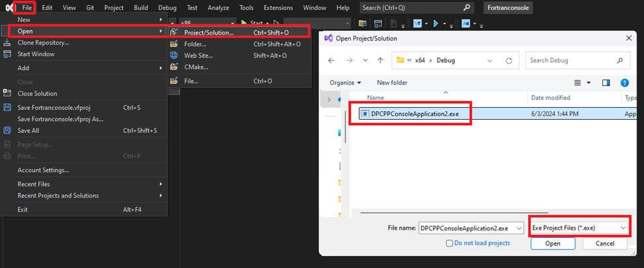Screen dimensions: 644x268
Task: Click the Start Window icon
Action: [7, 54]
